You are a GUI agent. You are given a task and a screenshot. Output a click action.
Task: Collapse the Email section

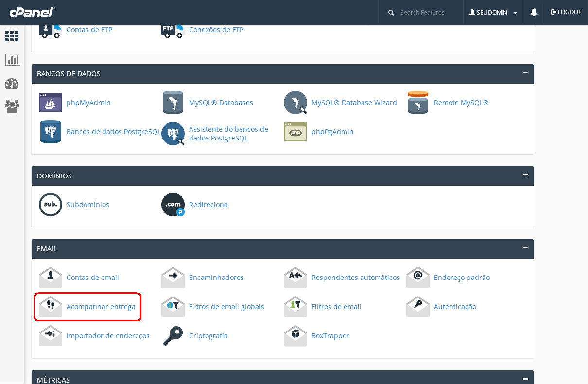click(x=525, y=248)
